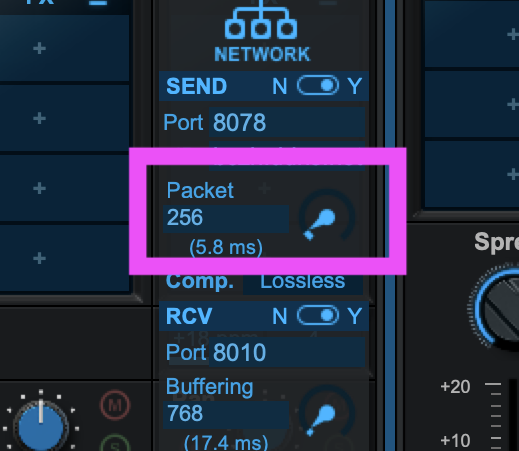The image size is (519, 451).
Task: Toggle the RCV switch
Action: pos(318,315)
